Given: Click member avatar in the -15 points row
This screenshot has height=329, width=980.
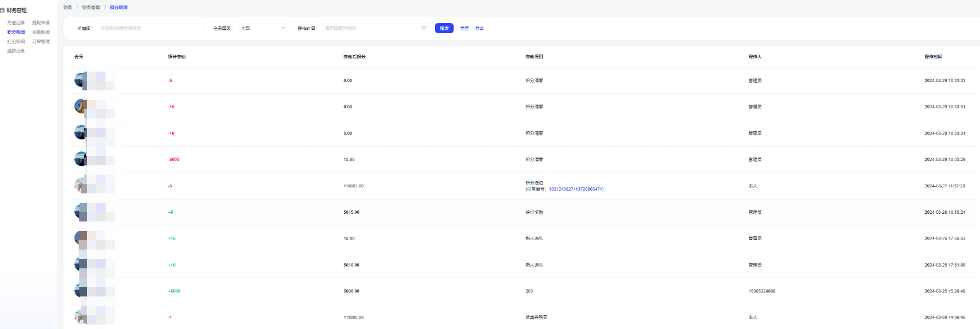Looking at the screenshot, I should [x=80, y=106].
